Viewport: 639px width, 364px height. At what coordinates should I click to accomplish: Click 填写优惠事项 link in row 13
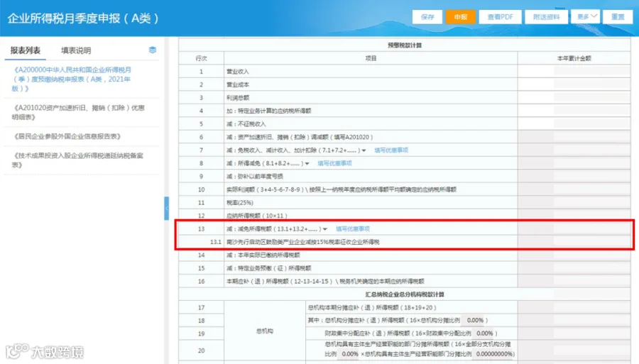pos(353,228)
